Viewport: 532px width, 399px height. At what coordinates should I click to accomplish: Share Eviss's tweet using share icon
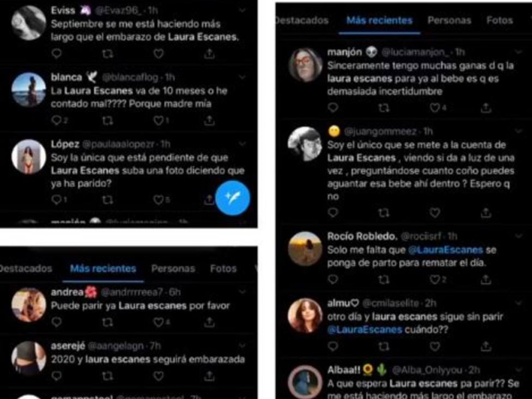pos(209,54)
